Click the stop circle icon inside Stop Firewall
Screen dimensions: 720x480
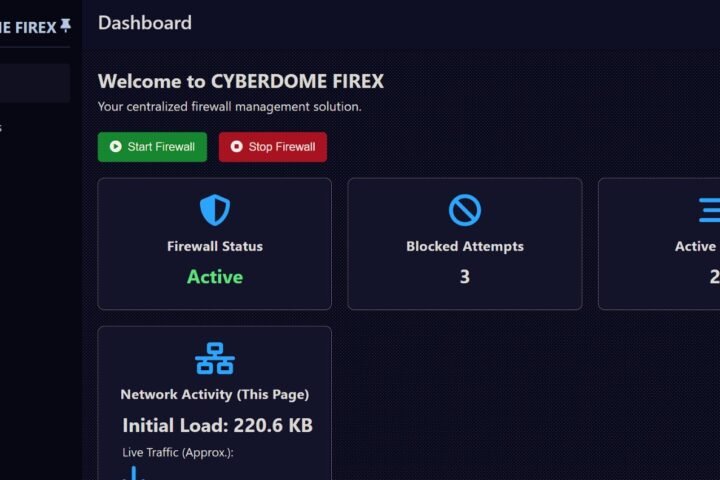(x=236, y=147)
